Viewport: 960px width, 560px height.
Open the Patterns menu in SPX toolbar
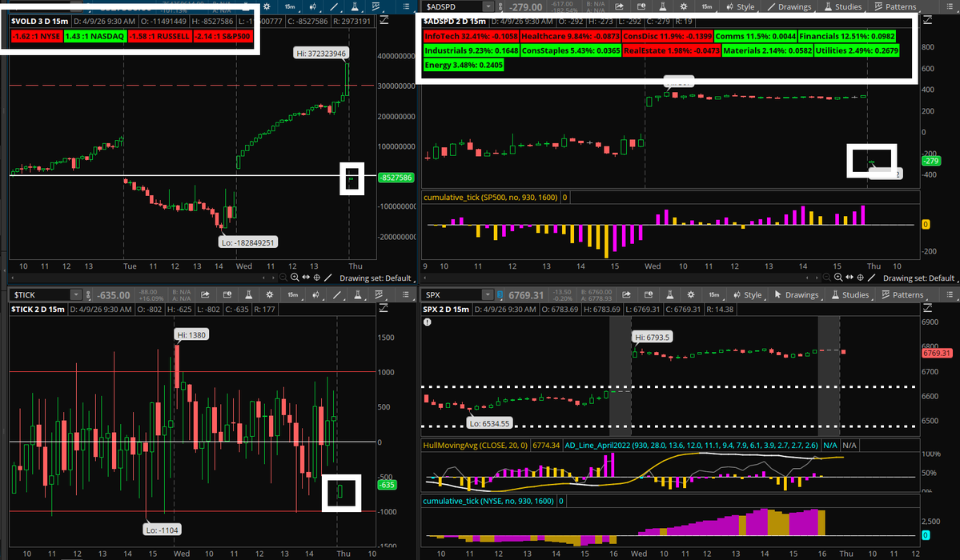[x=903, y=295]
